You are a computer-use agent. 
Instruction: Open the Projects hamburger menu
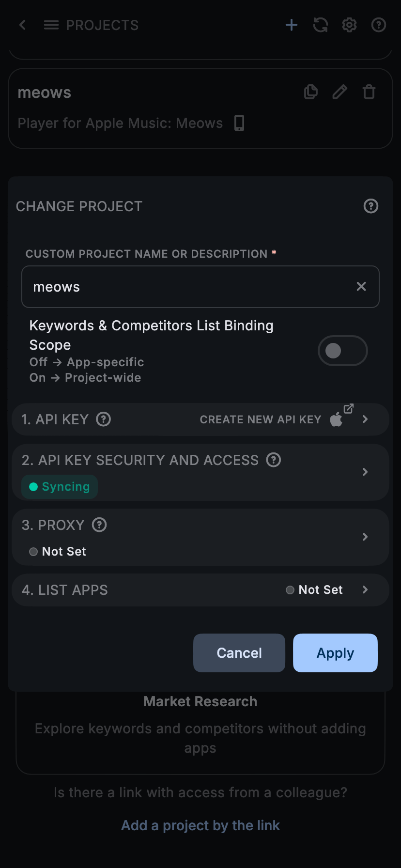coord(51,25)
